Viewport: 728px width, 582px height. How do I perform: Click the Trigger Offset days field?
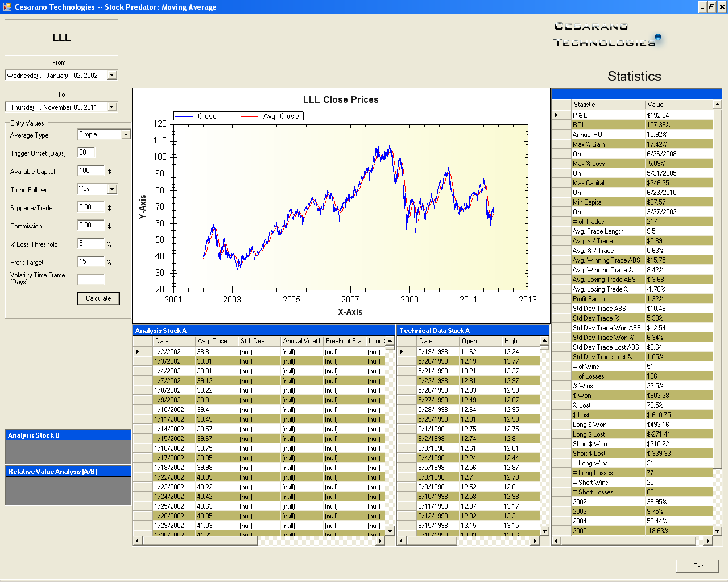click(x=86, y=152)
